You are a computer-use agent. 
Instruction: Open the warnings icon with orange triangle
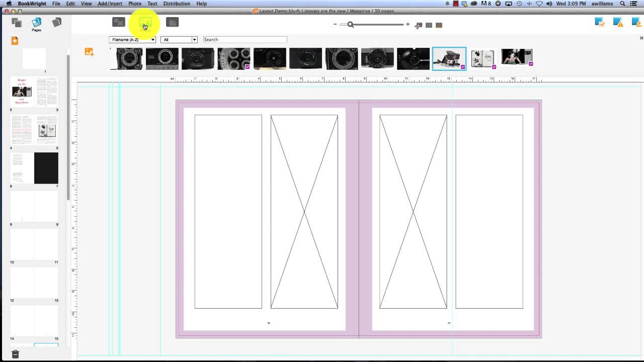click(x=618, y=22)
